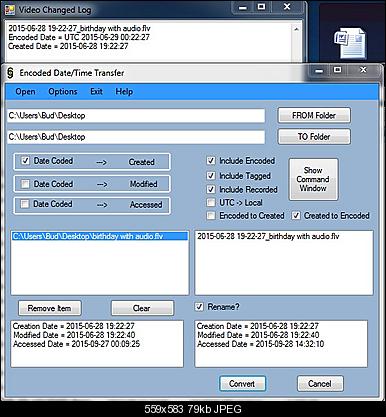Uncheck the Created to Encoded checkbox

296,216
